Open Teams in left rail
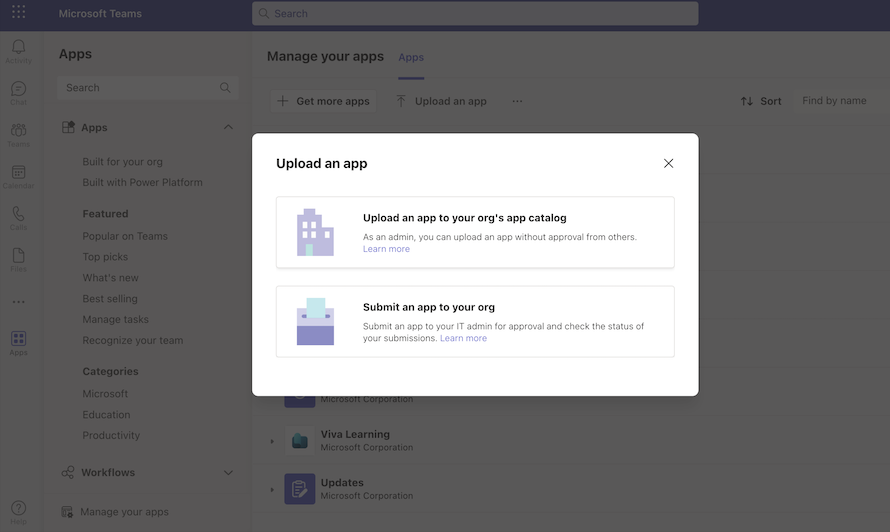Image resolution: width=890 pixels, height=532 pixels. [18, 135]
